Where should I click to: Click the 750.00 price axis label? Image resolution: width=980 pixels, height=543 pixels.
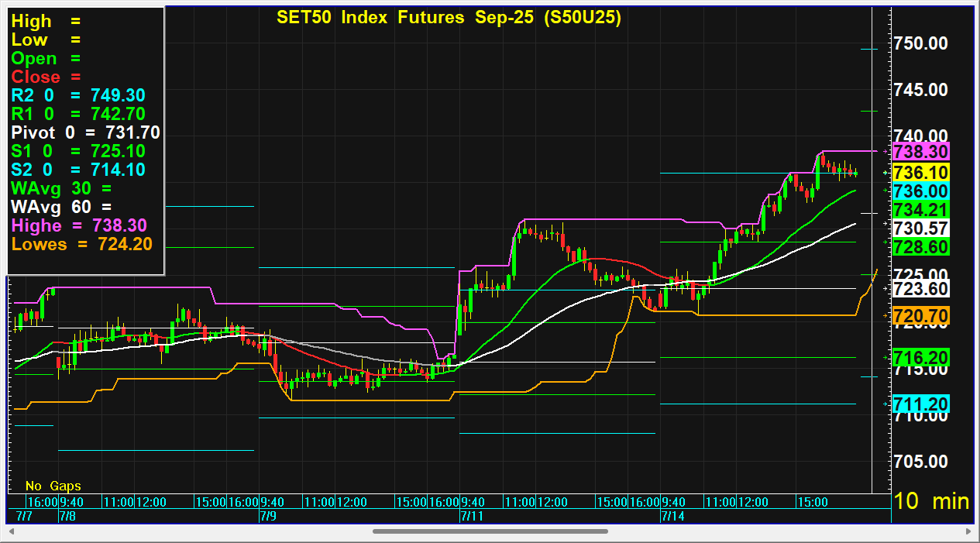click(x=921, y=43)
